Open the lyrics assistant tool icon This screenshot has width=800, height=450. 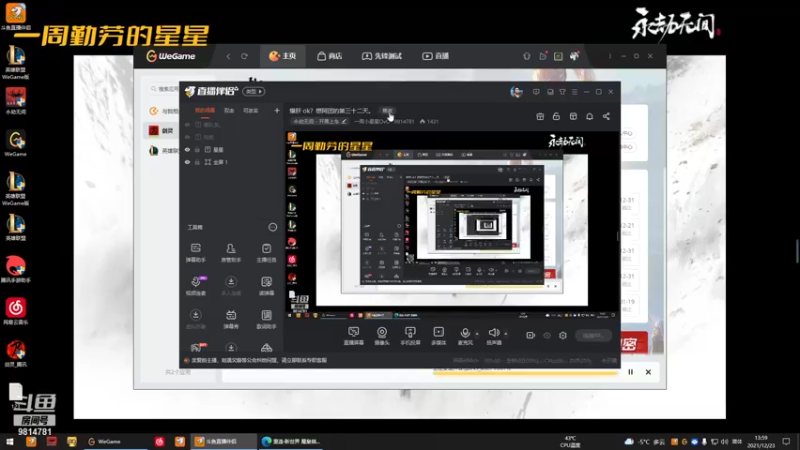point(266,319)
